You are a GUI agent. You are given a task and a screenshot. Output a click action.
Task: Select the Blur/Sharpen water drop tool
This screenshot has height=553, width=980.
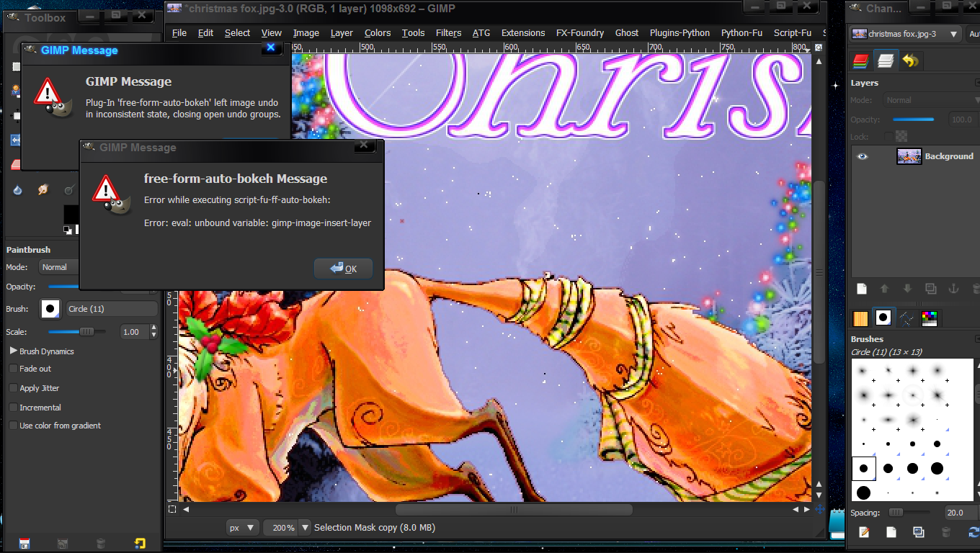tap(18, 190)
